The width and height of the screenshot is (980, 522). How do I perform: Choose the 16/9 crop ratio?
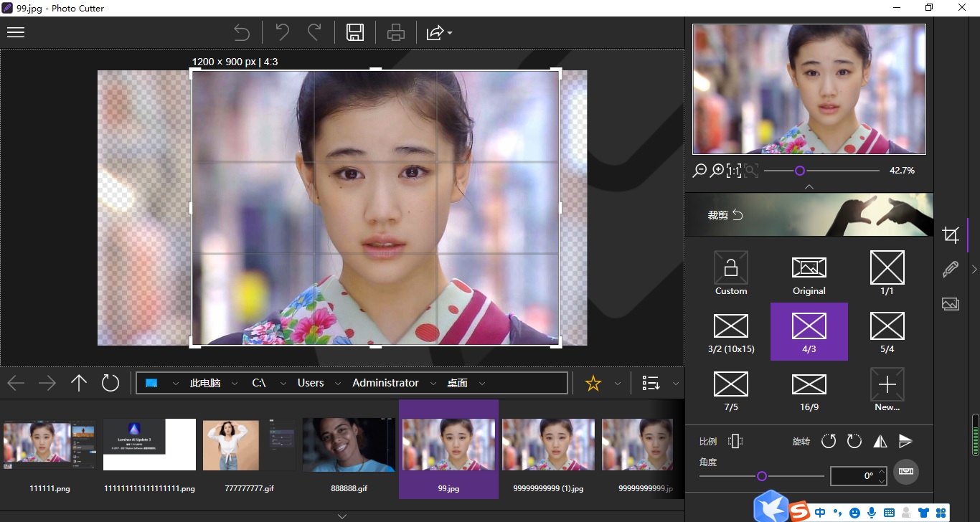[x=809, y=389]
